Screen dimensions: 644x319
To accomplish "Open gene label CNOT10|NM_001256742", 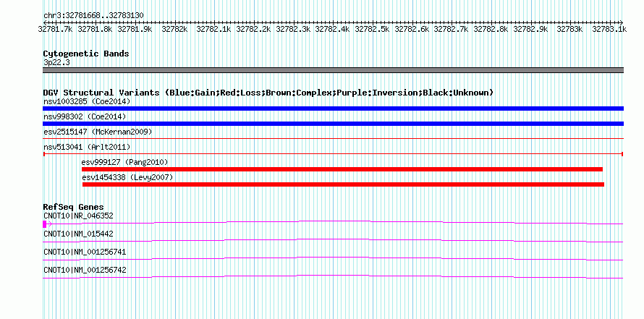I will point(85,270).
